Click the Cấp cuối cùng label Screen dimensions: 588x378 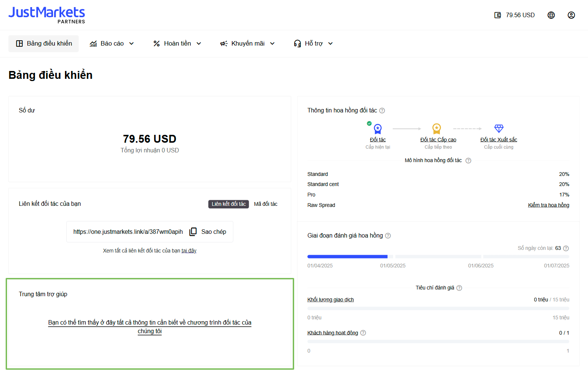tap(499, 147)
